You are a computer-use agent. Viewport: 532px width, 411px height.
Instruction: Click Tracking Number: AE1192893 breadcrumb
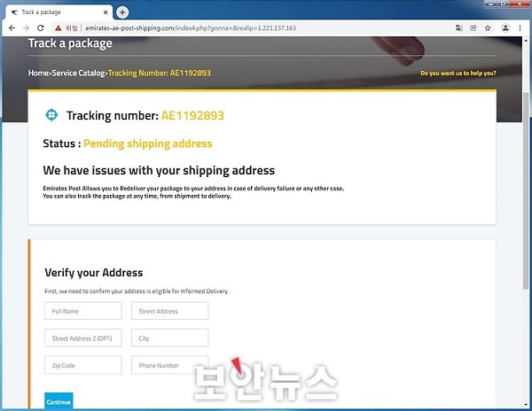[x=160, y=74]
